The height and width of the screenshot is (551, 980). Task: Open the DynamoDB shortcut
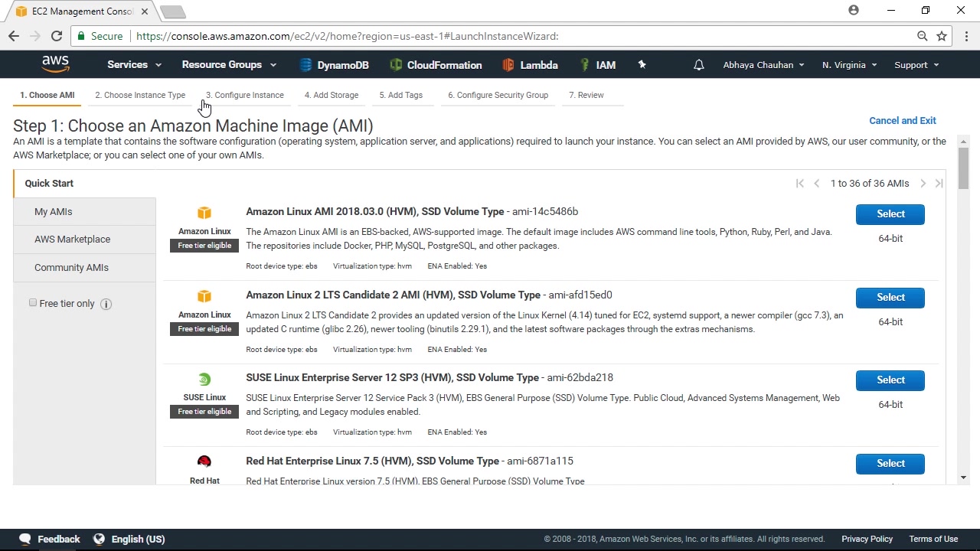click(334, 65)
